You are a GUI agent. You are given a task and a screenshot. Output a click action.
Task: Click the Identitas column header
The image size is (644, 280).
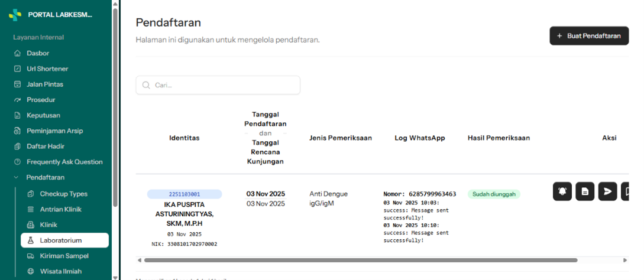185,138
